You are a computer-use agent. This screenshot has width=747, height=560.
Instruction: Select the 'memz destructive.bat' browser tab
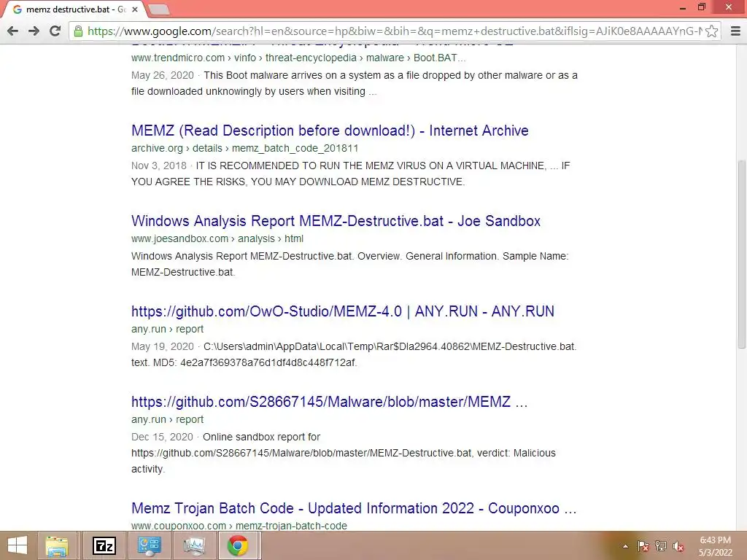(x=74, y=9)
